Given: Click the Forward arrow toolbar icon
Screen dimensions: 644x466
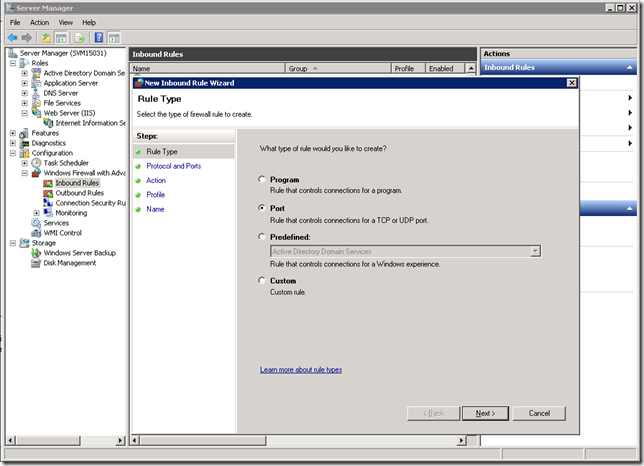Looking at the screenshot, I should pos(27,38).
